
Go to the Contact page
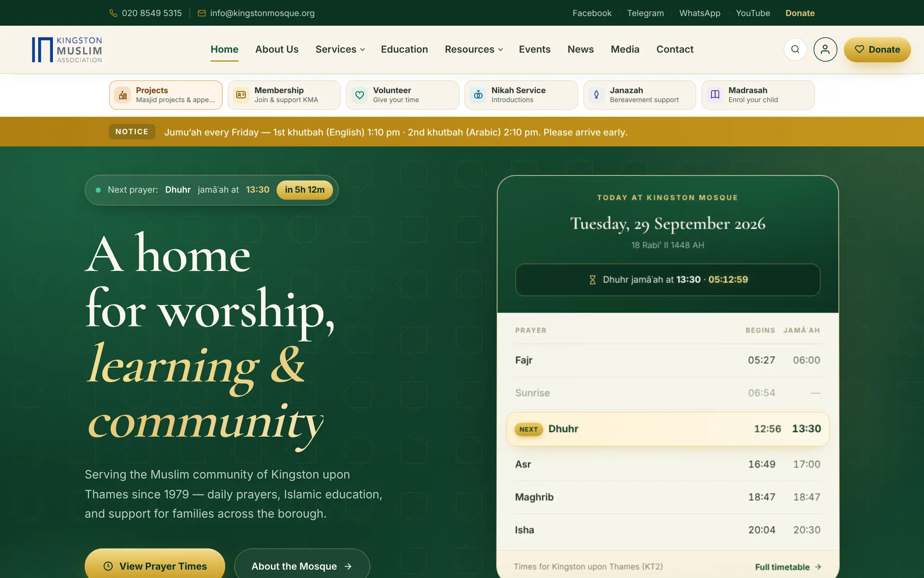675,49
